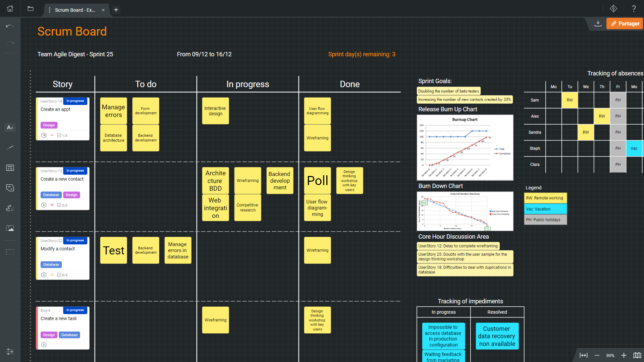
Task: Expand priority chevron on UserStory-18 card
Action: 52,135
